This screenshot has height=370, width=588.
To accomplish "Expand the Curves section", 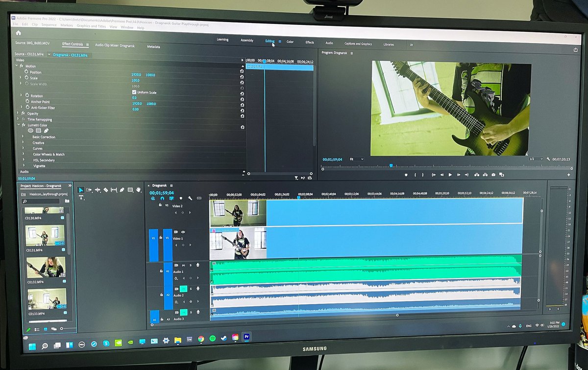I will click(23, 148).
